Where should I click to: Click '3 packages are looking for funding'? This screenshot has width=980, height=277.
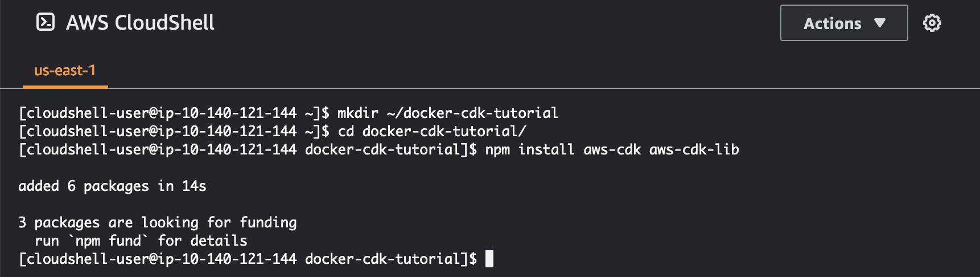(158, 223)
